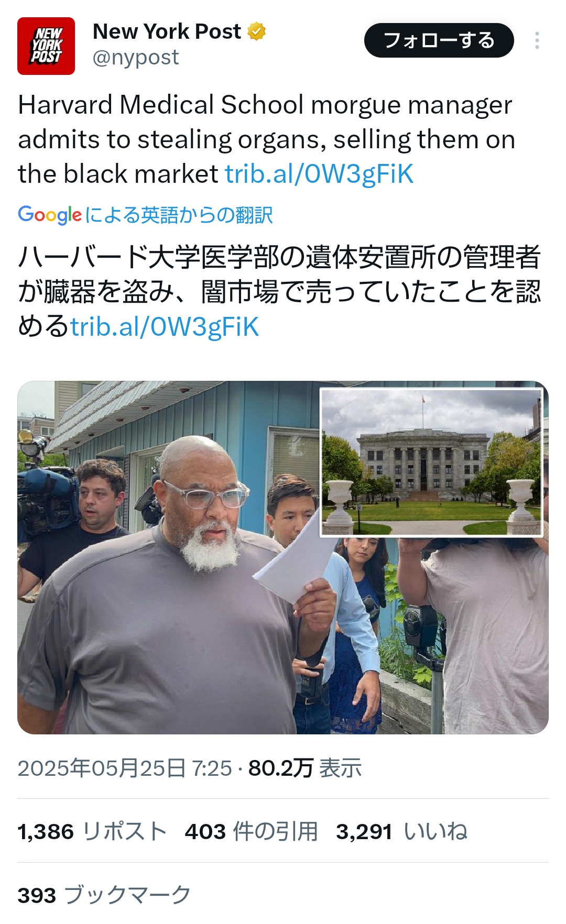Open the trib.al link in English text
Image resolution: width=566 pixels, height=924 pixels.
coord(319,174)
